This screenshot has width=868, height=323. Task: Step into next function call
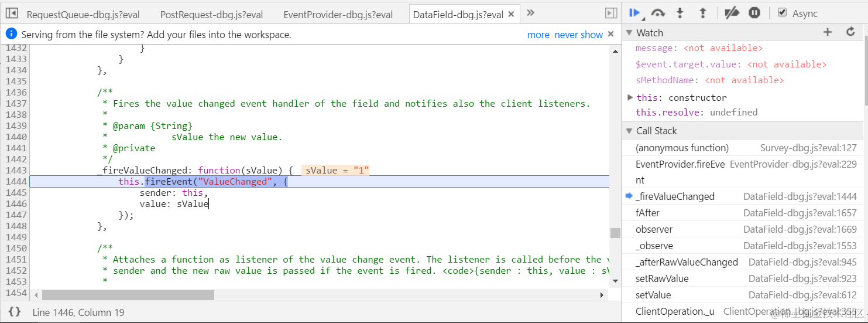point(680,13)
